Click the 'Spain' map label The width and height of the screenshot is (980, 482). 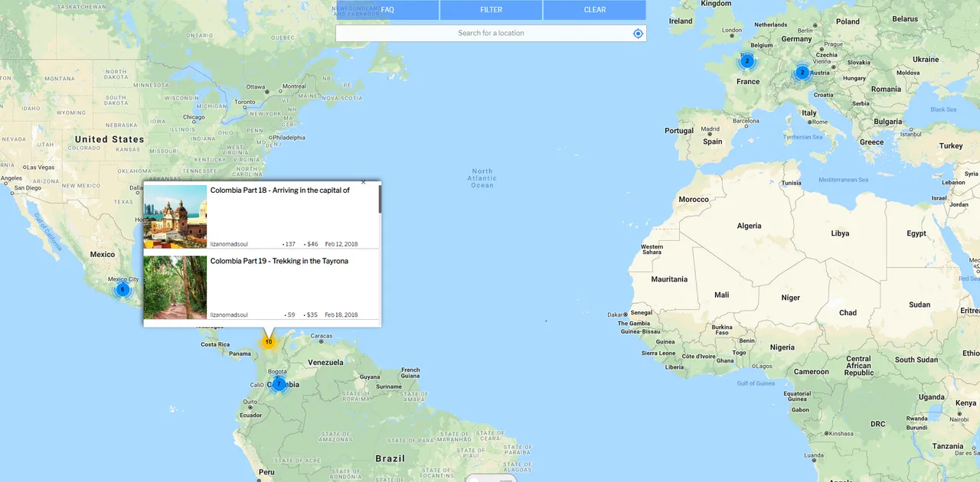click(713, 142)
